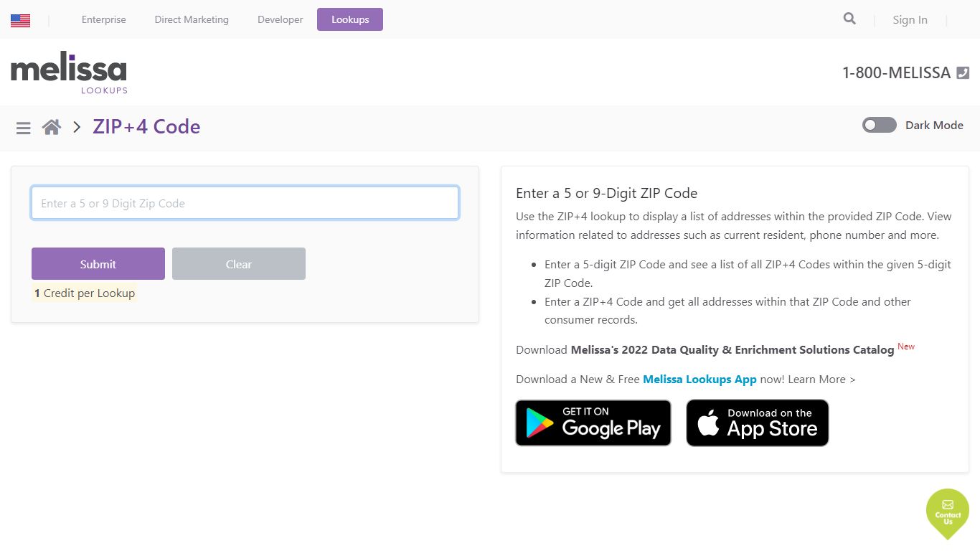Select the Lookups tab
980x551 pixels.
tap(350, 19)
